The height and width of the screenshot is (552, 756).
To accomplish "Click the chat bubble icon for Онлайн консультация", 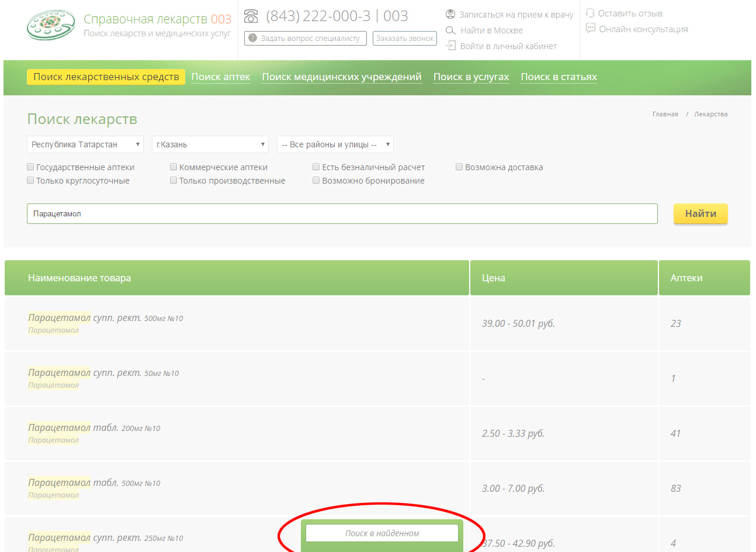I will tap(590, 28).
